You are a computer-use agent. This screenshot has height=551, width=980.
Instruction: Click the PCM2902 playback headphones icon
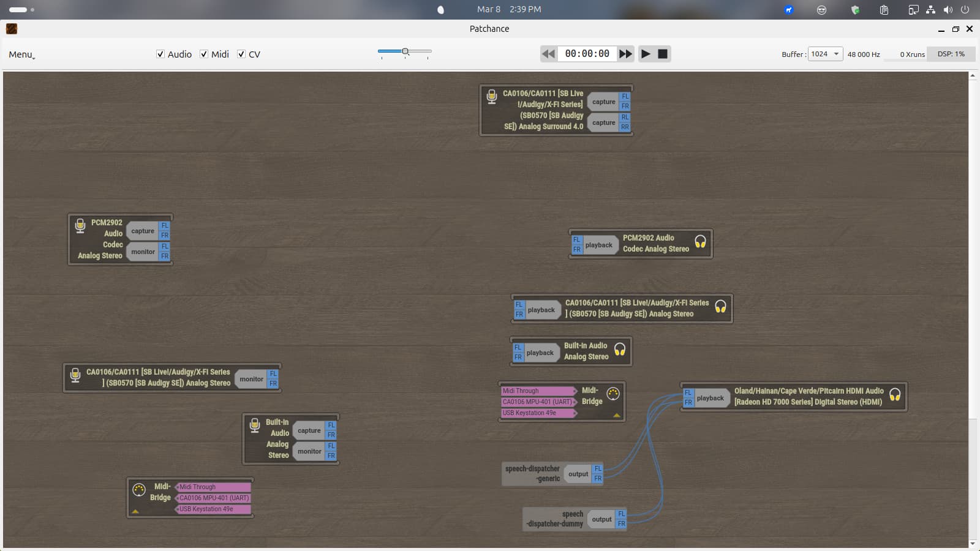700,242
